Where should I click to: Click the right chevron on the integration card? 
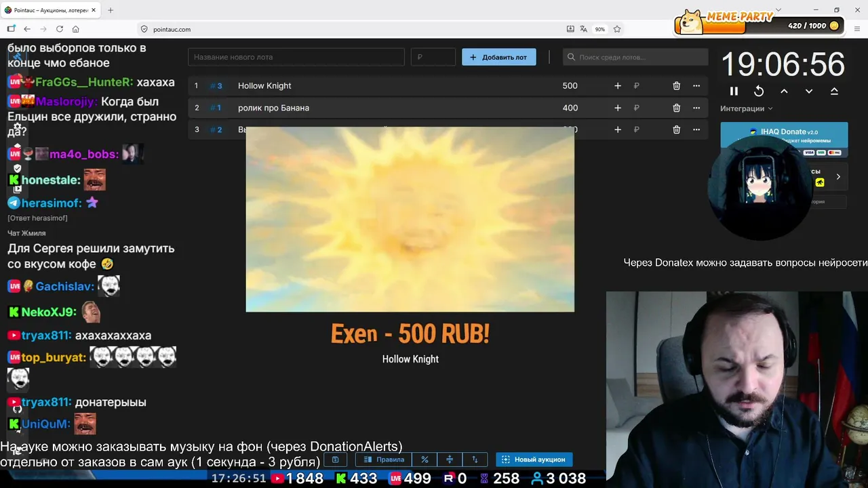(x=838, y=177)
